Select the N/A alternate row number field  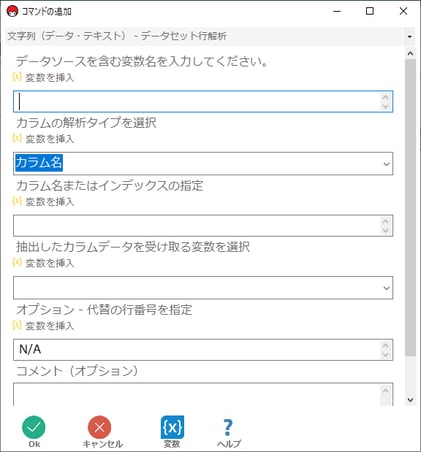pos(203,350)
